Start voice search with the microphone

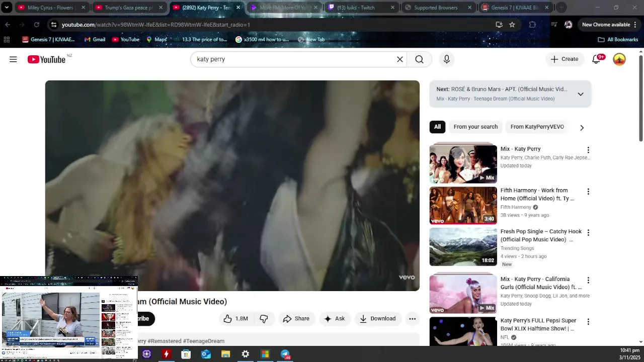pos(446,59)
